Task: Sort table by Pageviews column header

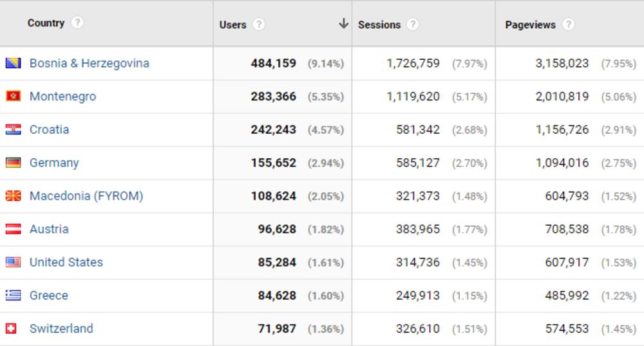Action: pyautogui.click(x=530, y=24)
